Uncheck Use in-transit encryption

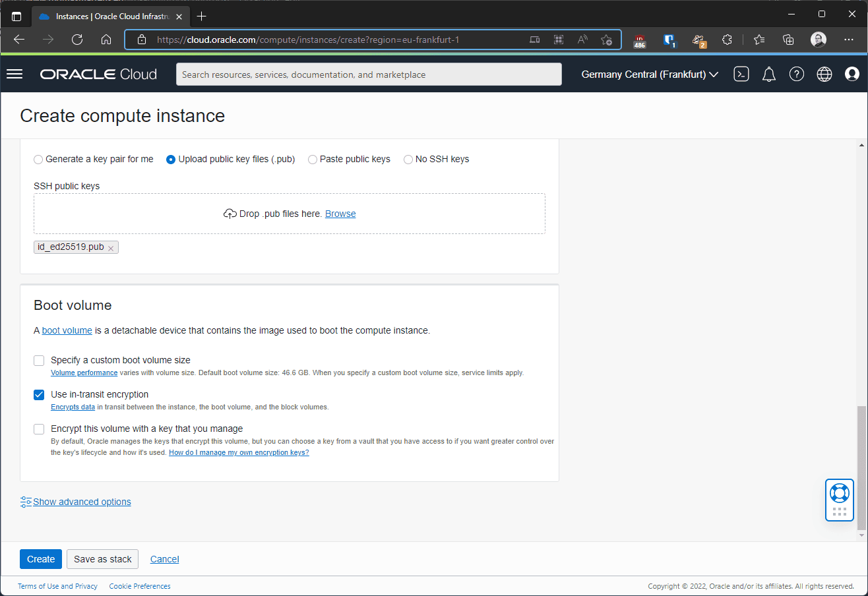pos(39,395)
